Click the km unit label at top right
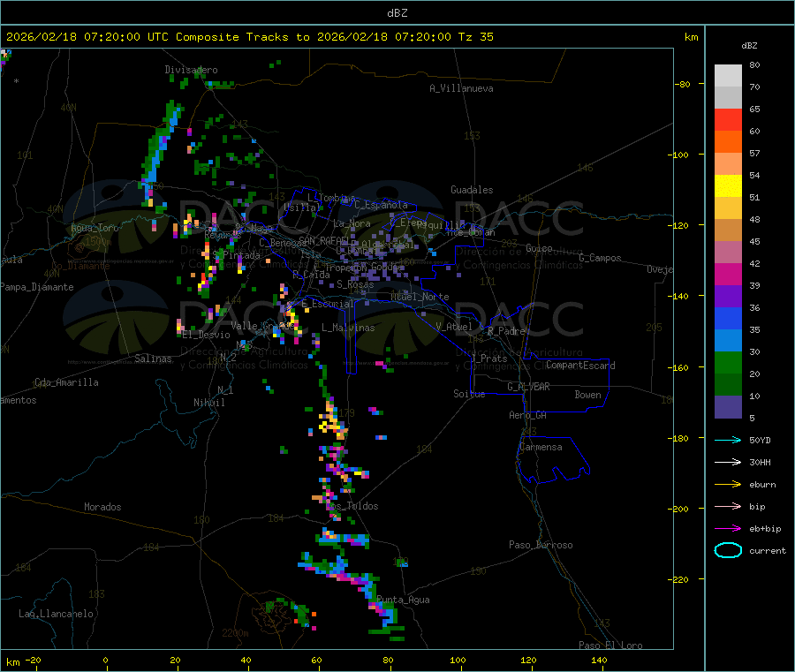 pyautogui.click(x=691, y=37)
